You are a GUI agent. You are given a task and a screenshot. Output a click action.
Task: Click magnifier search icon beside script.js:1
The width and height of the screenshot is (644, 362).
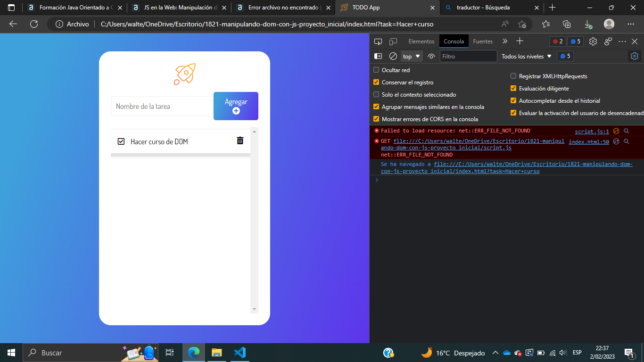627,131
